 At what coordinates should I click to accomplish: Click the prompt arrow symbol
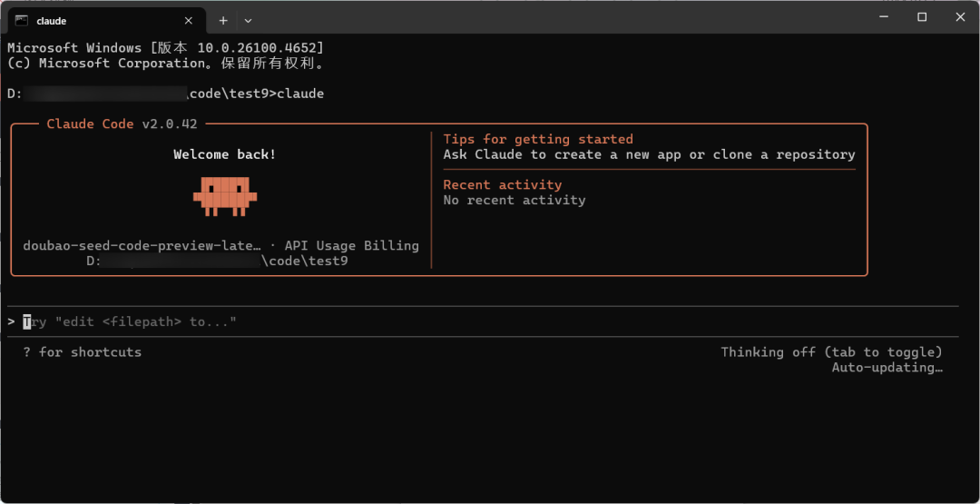tap(11, 321)
